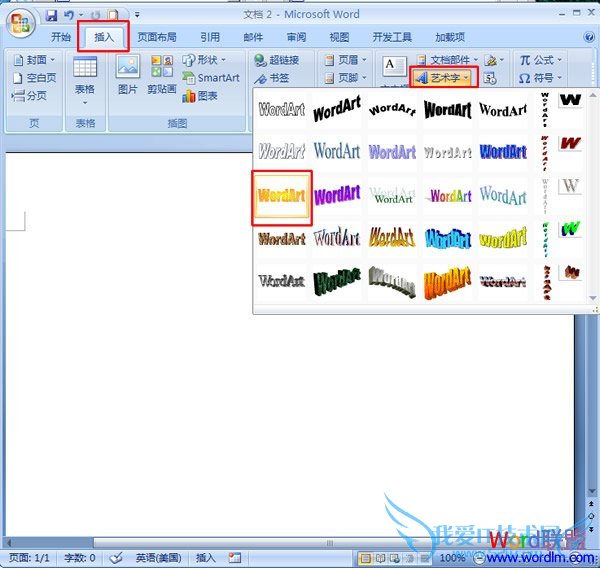Open the 审阅 (Review) tab
The height and width of the screenshot is (568, 600).
[296, 37]
